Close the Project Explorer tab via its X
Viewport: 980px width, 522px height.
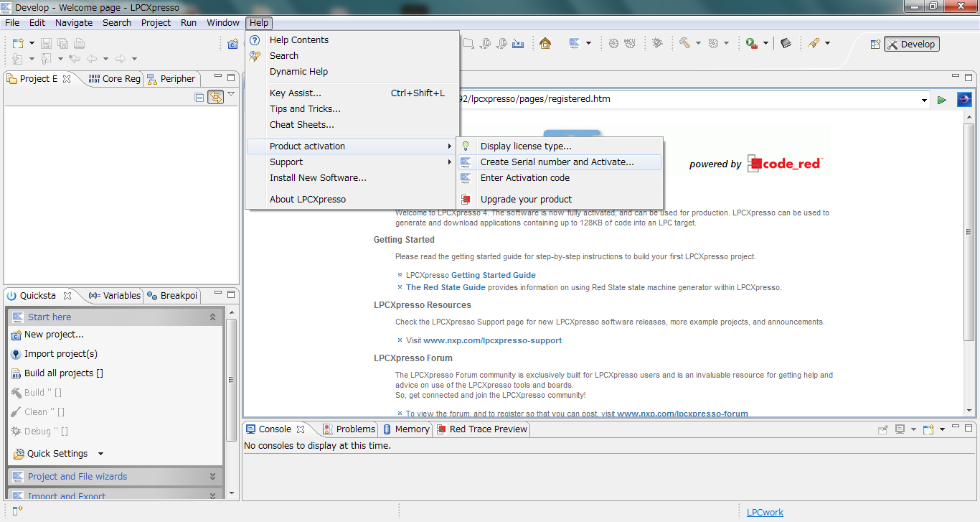pos(67,79)
